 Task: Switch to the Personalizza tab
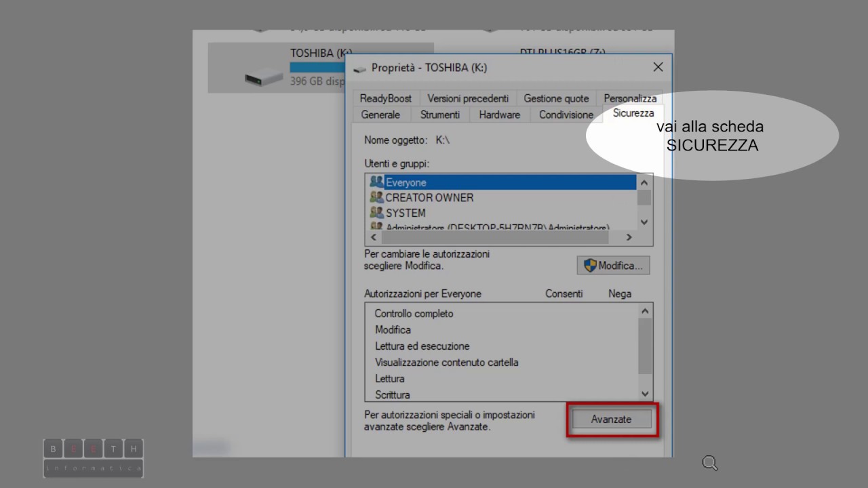[630, 98]
